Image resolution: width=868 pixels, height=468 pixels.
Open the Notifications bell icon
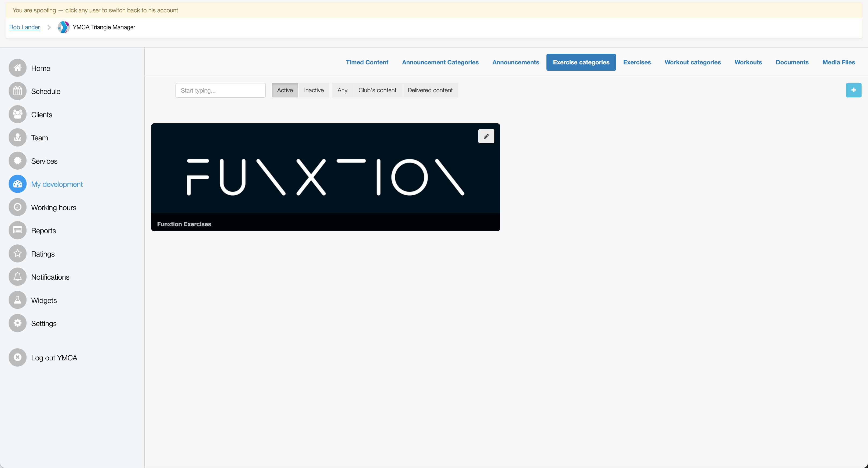click(17, 277)
